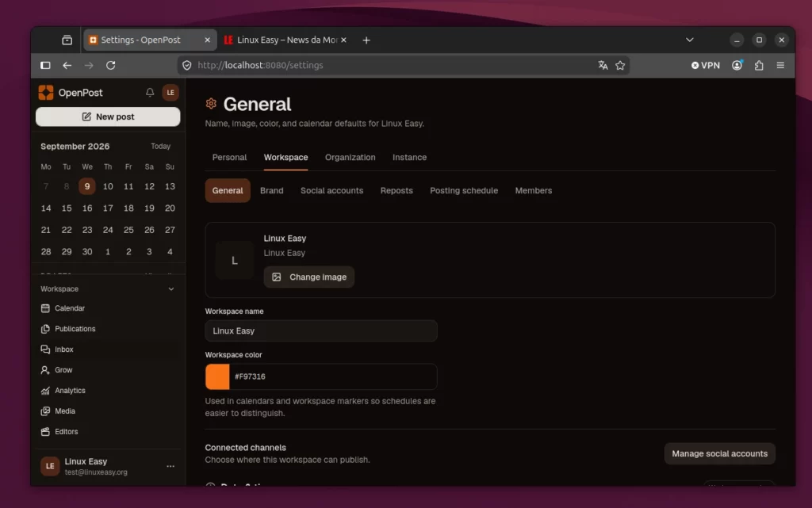
Task: Collapse the Workspace section chevron
Action: pyautogui.click(x=171, y=289)
